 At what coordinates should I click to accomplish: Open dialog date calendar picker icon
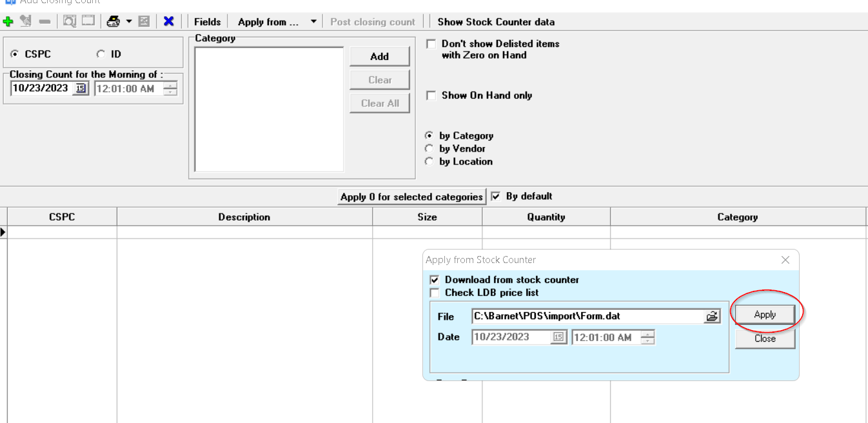(558, 337)
